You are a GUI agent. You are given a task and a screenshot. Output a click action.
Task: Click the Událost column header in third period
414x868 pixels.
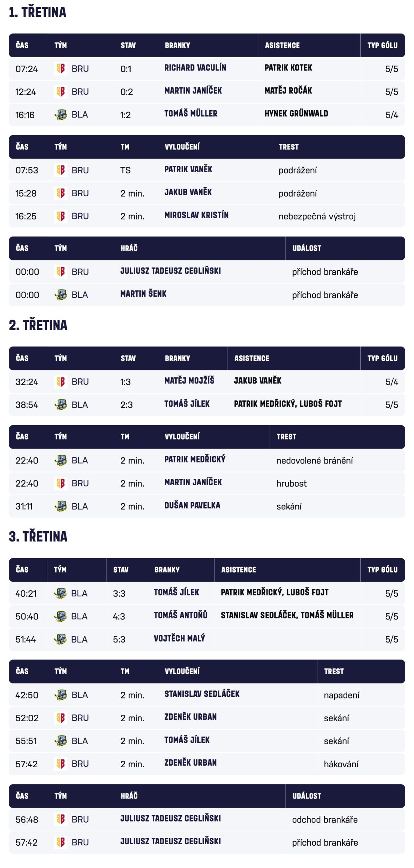point(307,796)
